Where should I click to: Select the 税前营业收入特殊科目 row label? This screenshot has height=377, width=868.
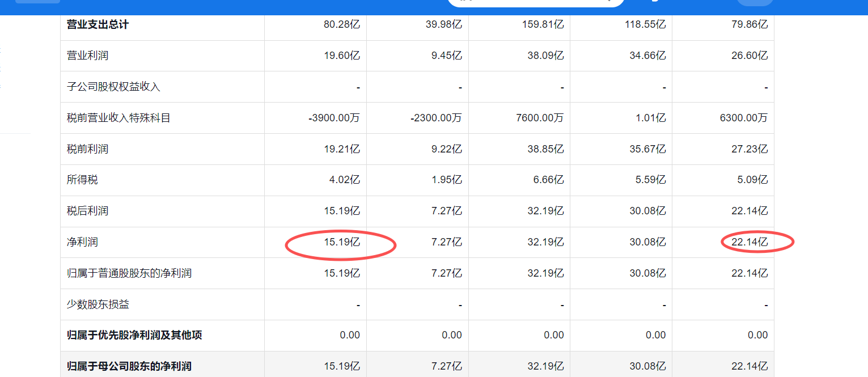(118, 118)
